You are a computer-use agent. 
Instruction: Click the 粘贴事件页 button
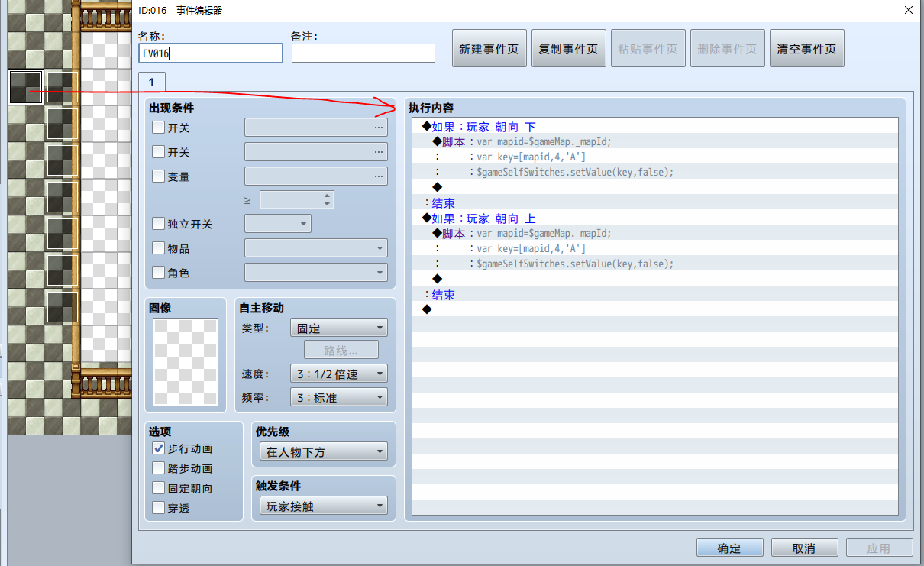point(648,49)
